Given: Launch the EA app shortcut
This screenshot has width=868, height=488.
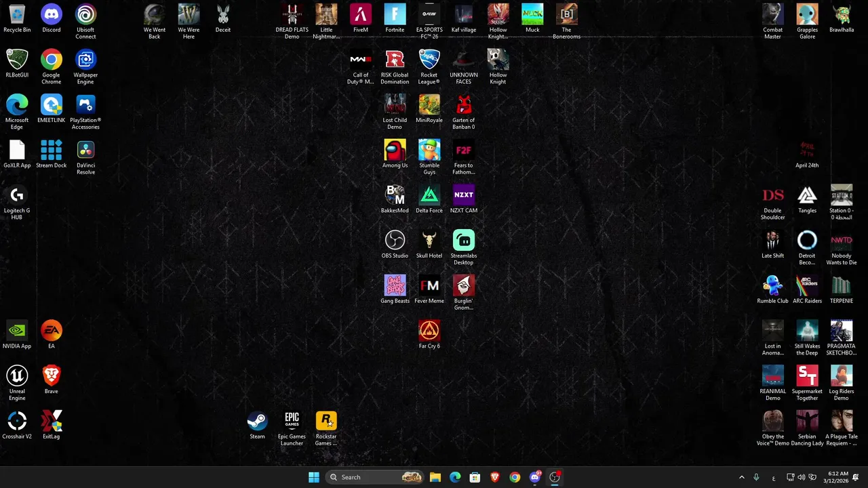Looking at the screenshot, I should point(52,335).
